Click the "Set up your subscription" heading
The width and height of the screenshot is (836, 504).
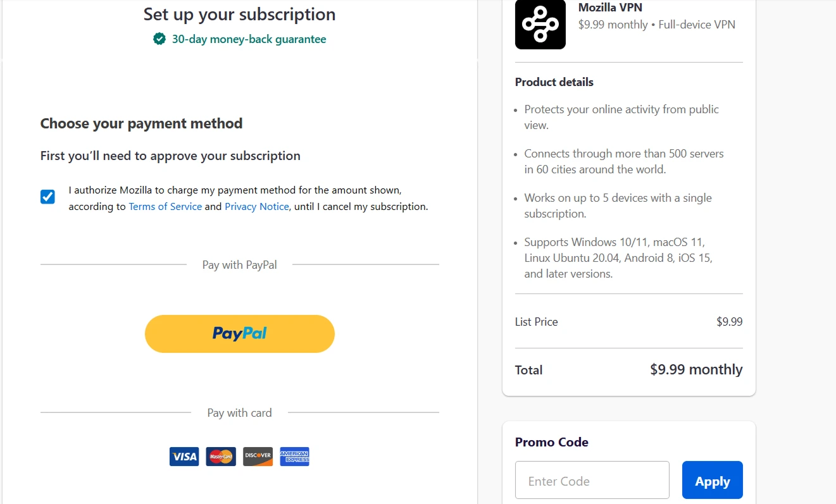[239, 14]
